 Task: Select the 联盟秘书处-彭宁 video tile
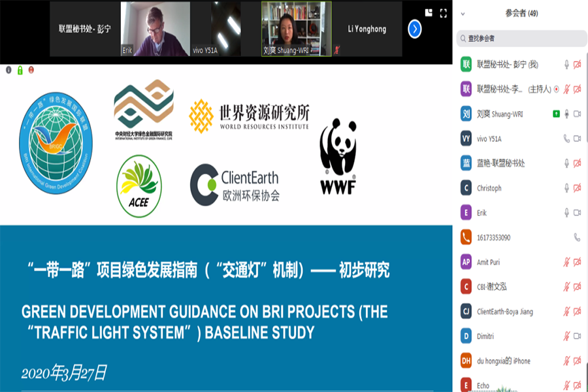click(85, 29)
